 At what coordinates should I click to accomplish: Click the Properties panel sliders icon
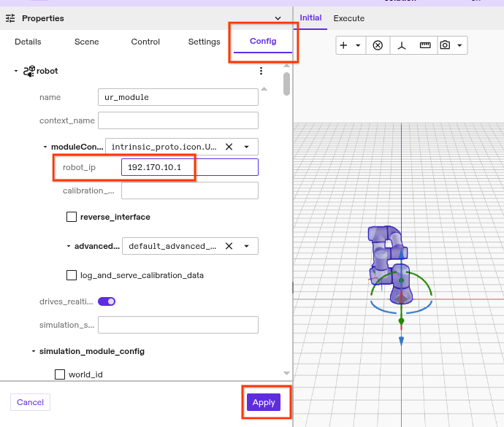pyautogui.click(x=10, y=18)
